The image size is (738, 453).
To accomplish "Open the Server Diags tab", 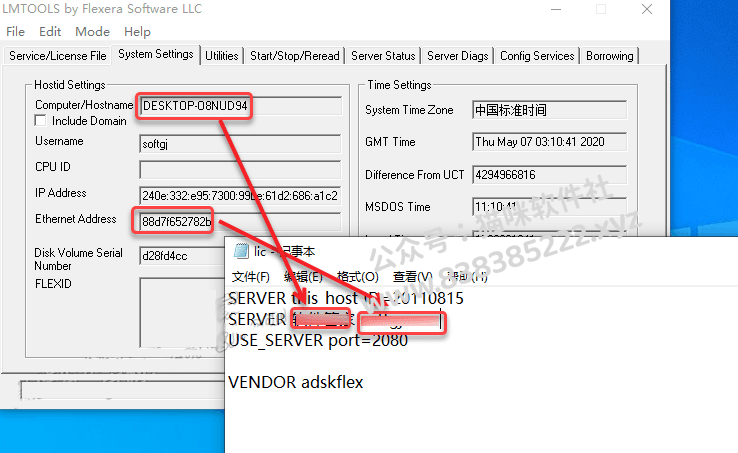I will pos(457,56).
